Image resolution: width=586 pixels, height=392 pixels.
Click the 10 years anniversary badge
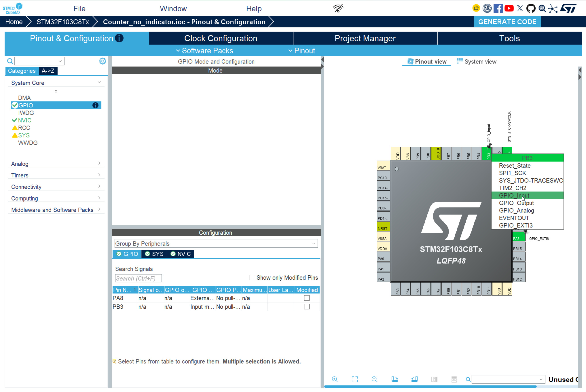(487, 8)
